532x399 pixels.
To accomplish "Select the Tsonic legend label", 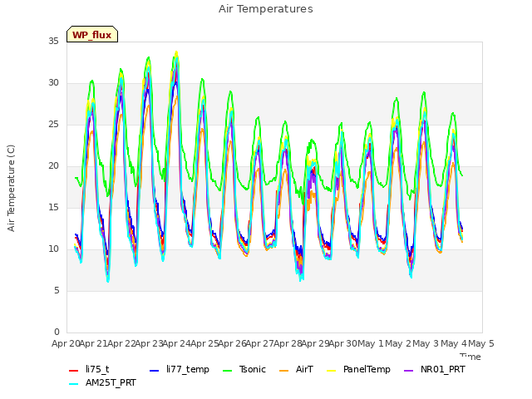I will click(x=253, y=369).
